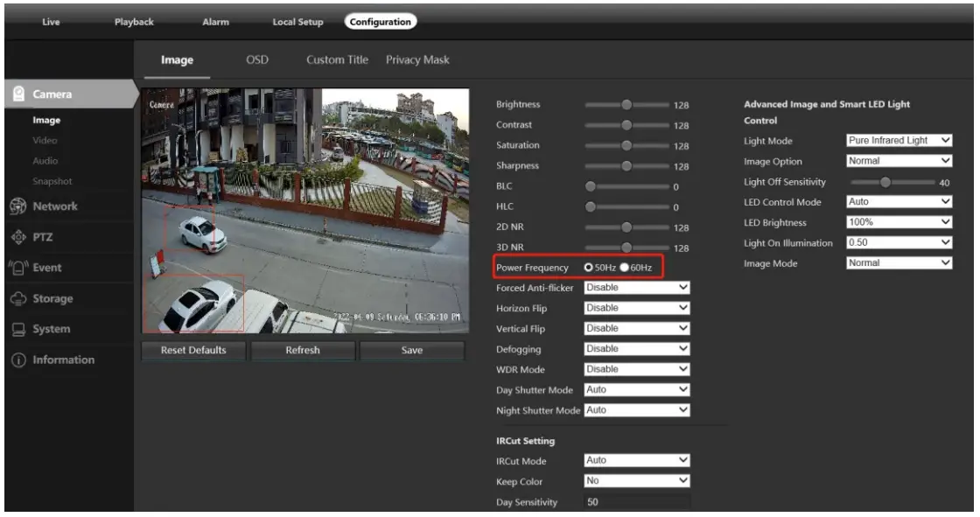Click the Reset Defaults button
Image resolution: width=980 pixels, height=517 pixels.
pyautogui.click(x=193, y=350)
